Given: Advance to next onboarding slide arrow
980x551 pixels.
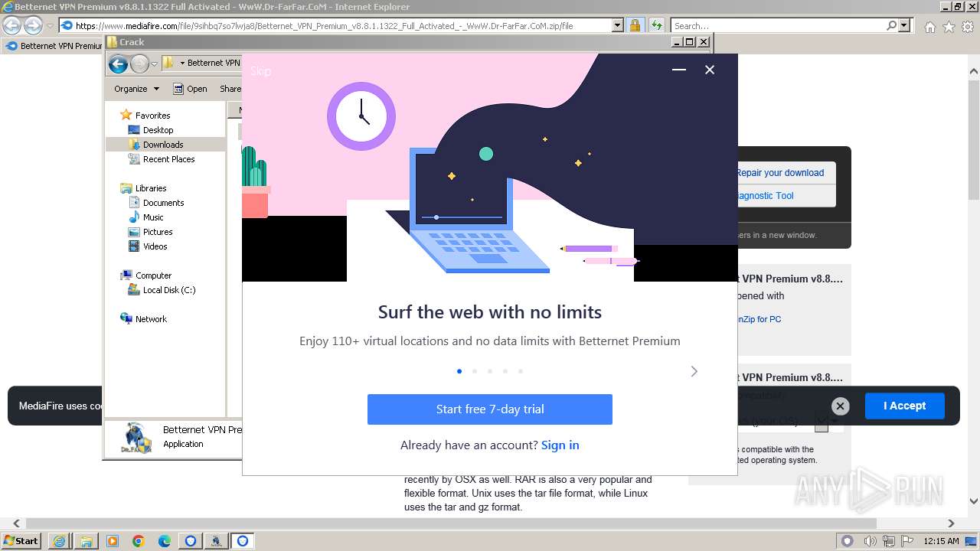Looking at the screenshot, I should pyautogui.click(x=694, y=371).
